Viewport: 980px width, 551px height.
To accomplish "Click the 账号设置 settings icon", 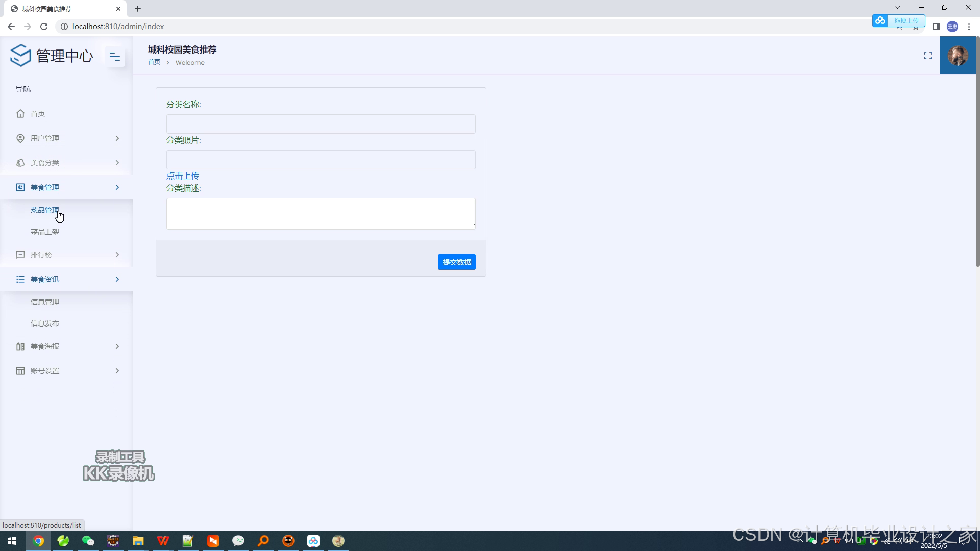I will tap(20, 371).
